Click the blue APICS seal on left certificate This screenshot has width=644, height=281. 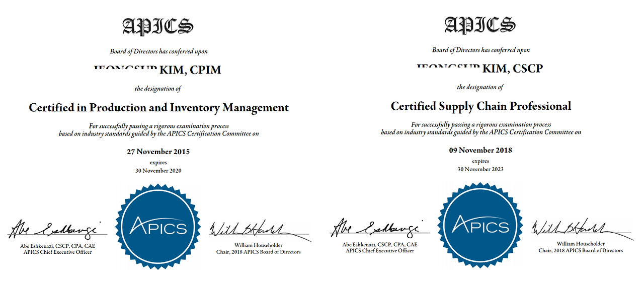[158, 228]
